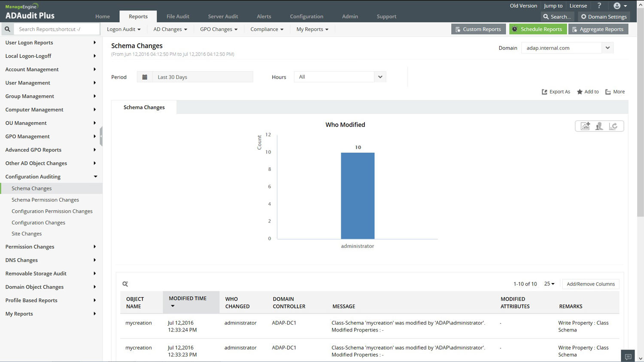
Task: Expand the Hours dropdown
Action: click(x=380, y=77)
